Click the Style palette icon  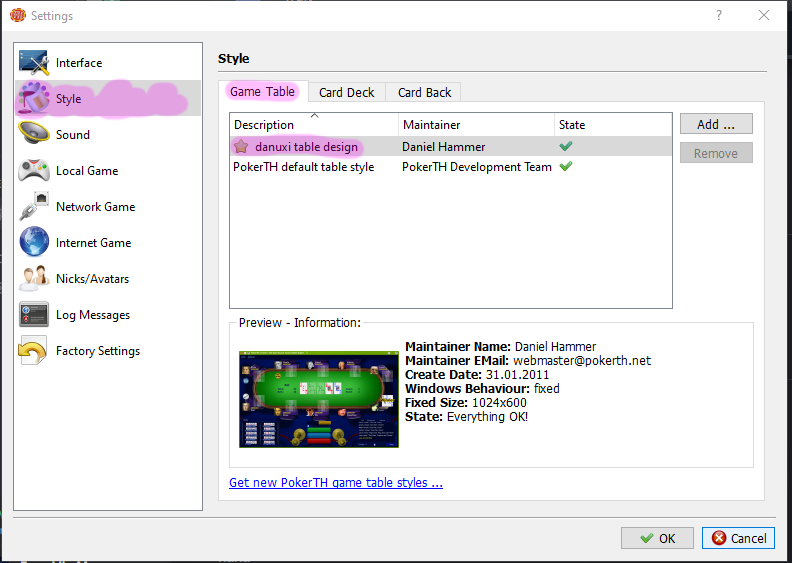point(34,99)
